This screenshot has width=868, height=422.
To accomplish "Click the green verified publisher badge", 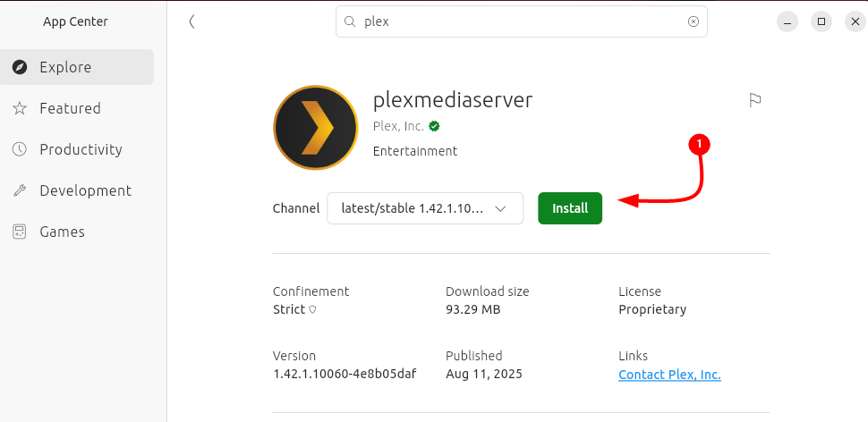I will tap(434, 126).
